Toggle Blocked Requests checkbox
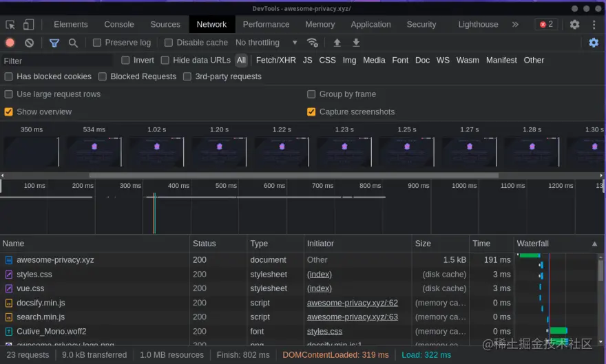Image resolution: width=606 pixels, height=364 pixels. click(x=103, y=76)
